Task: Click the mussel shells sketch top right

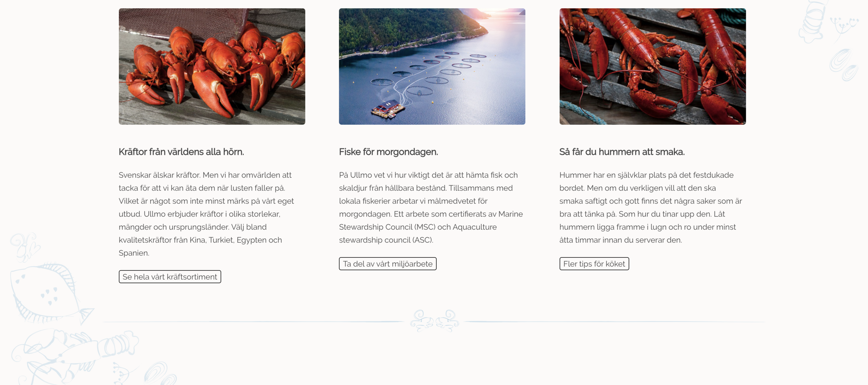Action: point(844,65)
